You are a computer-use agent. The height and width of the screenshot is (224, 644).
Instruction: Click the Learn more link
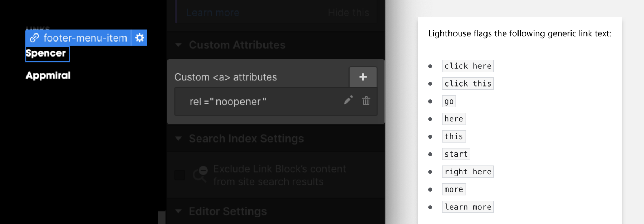[x=213, y=13]
